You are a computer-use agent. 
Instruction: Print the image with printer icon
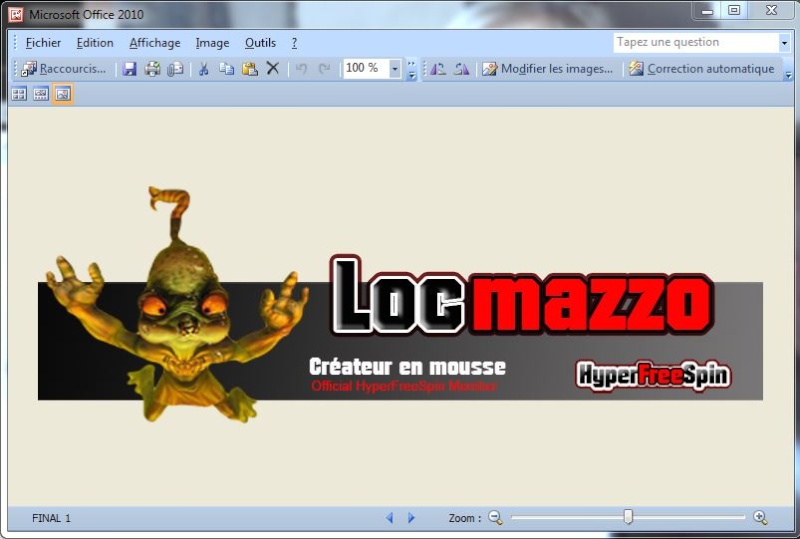pyautogui.click(x=152, y=68)
